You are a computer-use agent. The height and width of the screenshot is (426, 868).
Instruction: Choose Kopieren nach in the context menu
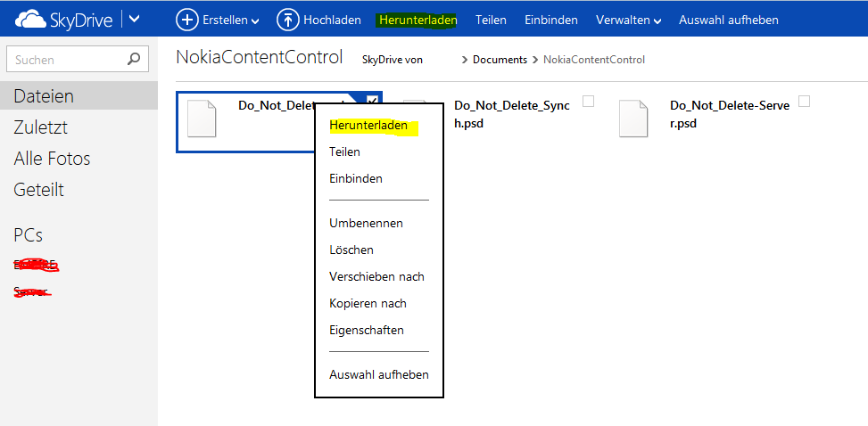368,304
